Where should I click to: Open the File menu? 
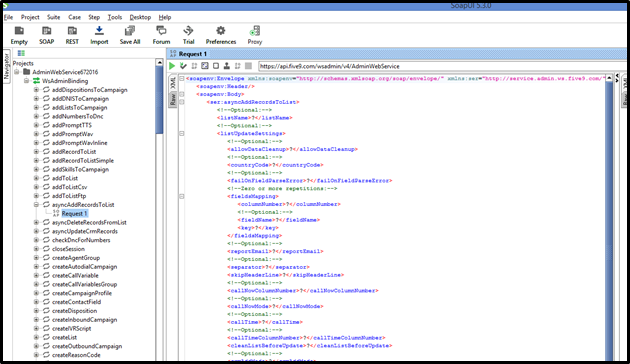[x=8, y=17]
